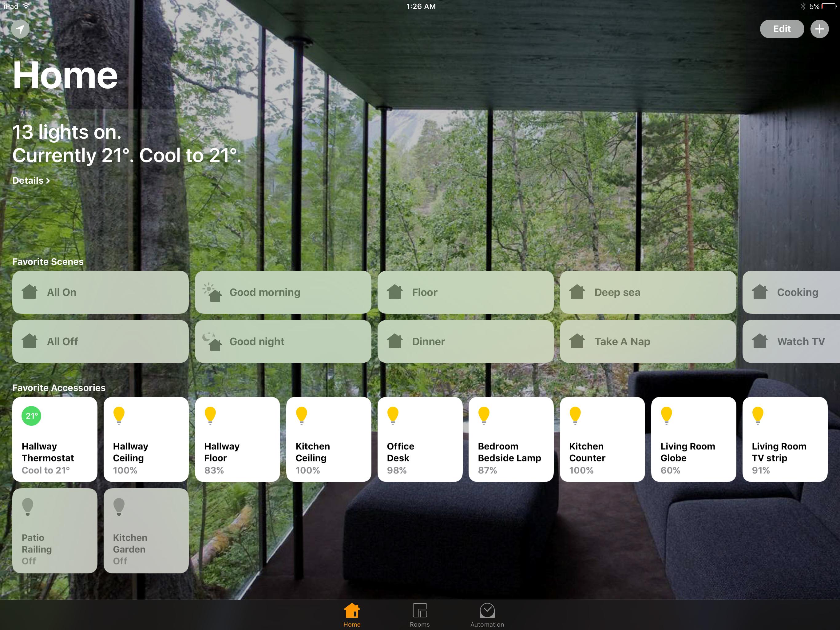Activate the Take A Nap scene
The width and height of the screenshot is (840, 630).
click(x=648, y=341)
